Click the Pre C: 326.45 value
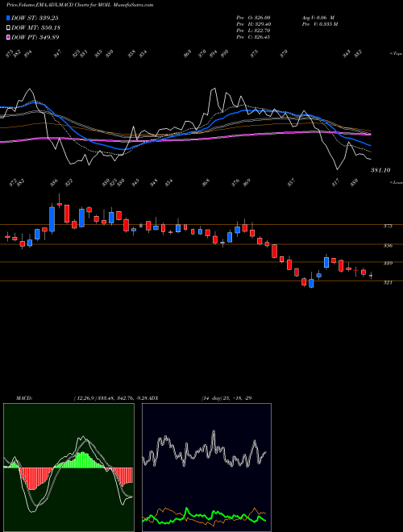This screenshot has width=403, height=532. point(253,37)
